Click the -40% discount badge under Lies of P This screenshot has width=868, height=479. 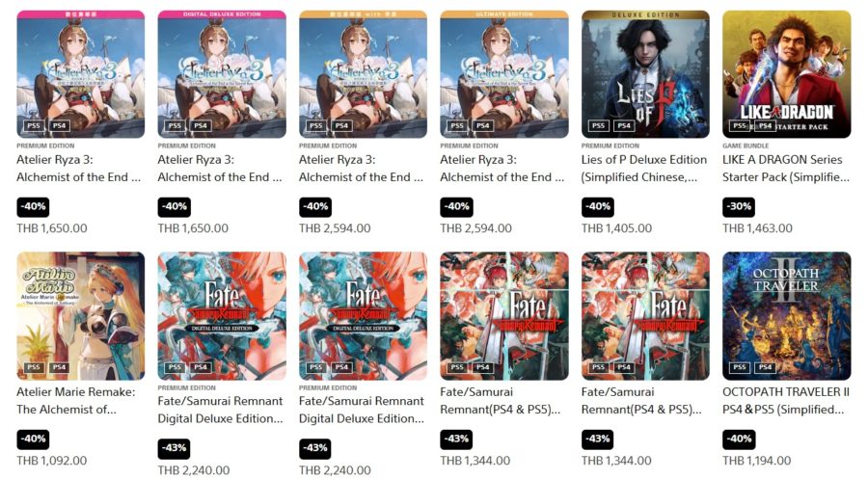pyautogui.click(x=597, y=207)
